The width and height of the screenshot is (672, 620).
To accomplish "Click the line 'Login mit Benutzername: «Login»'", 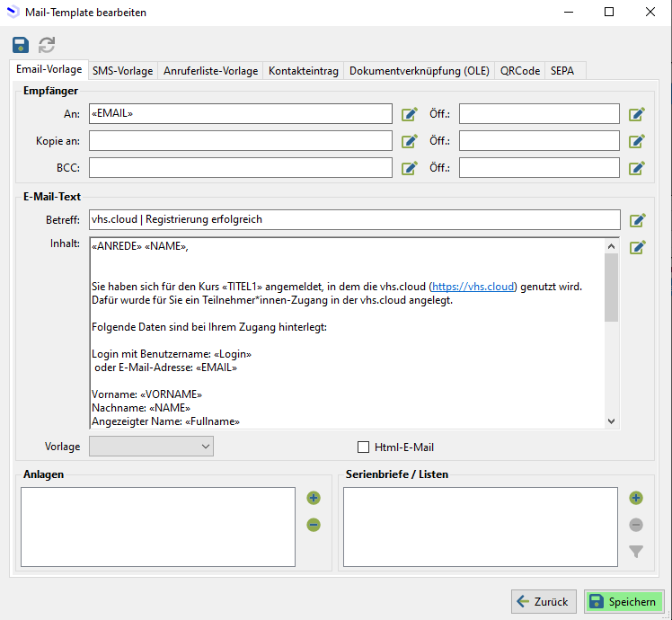I will click(172, 354).
